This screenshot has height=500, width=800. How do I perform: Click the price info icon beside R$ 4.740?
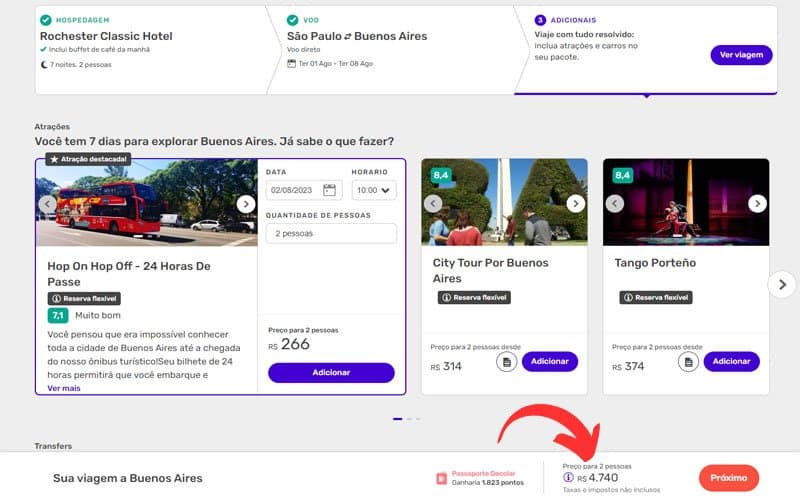[568, 478]
